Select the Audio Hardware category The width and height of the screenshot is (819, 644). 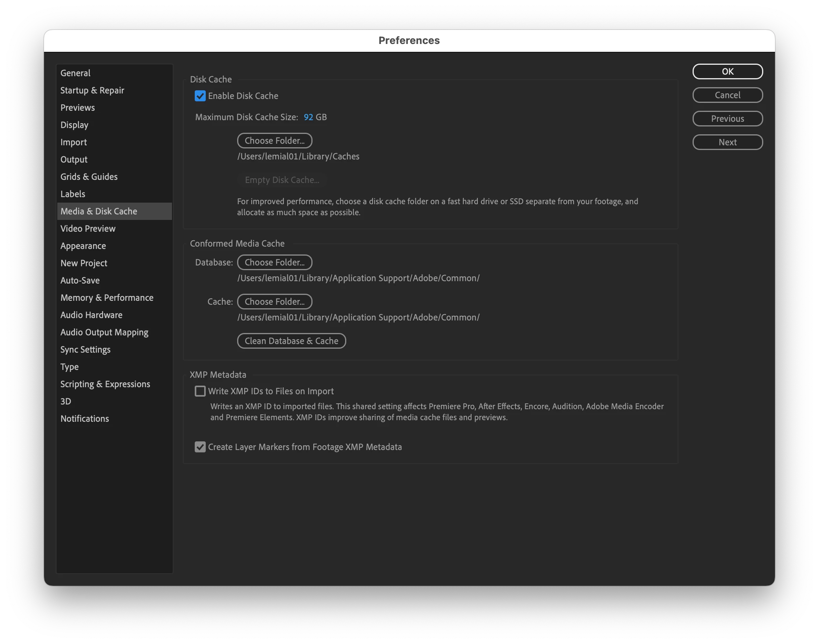click(x=91, y=315)
